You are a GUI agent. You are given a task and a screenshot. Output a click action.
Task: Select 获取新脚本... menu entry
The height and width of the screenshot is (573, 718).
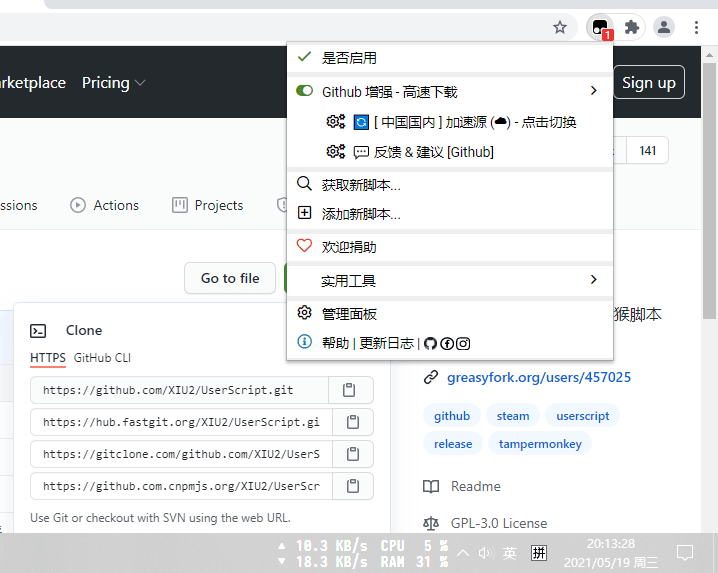click(361, 185)
